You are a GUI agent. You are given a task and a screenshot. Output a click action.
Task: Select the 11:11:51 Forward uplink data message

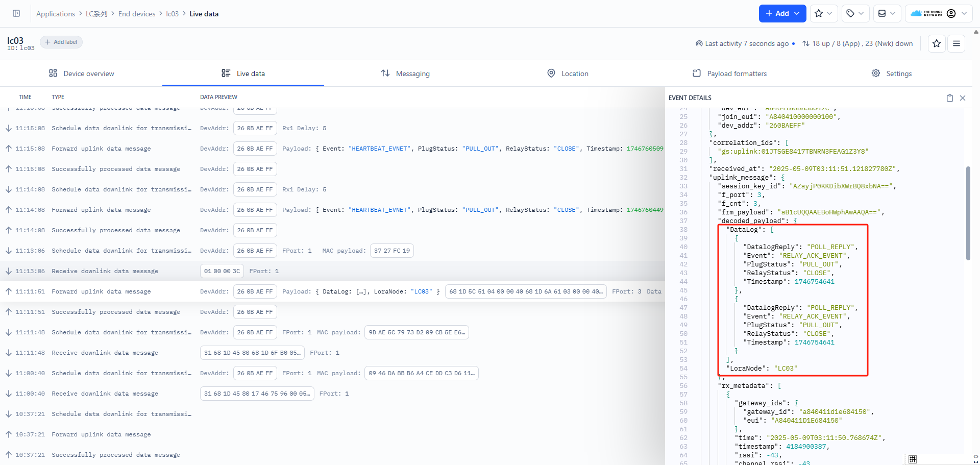(332, 291)
